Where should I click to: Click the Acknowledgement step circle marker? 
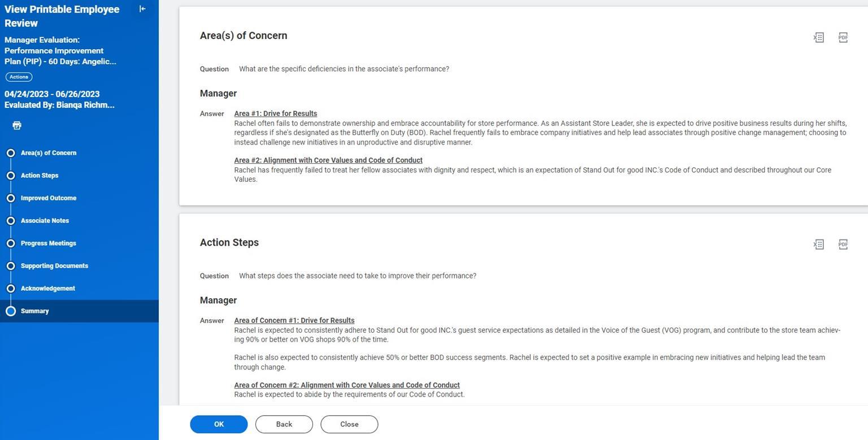11,289
